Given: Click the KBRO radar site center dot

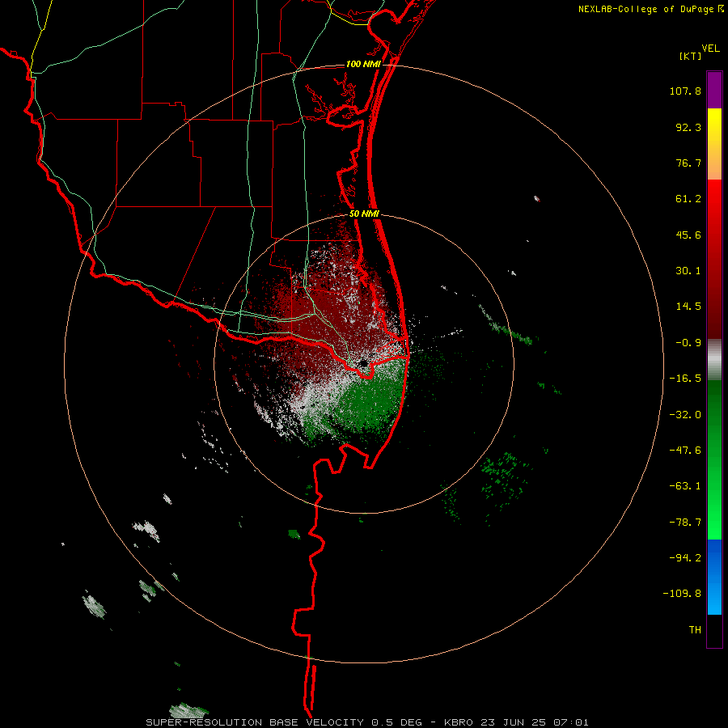Looking at the screenshot, I should (363, 363).
